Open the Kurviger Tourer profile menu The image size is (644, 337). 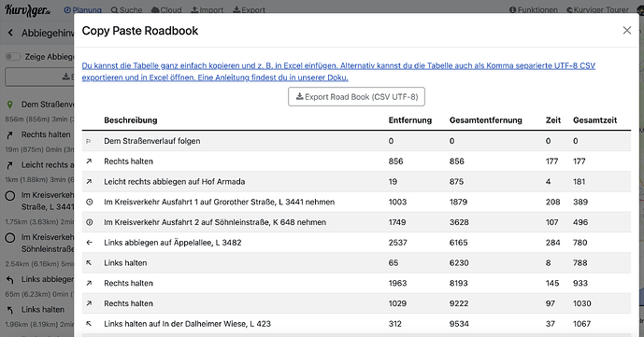coord(597,10)
